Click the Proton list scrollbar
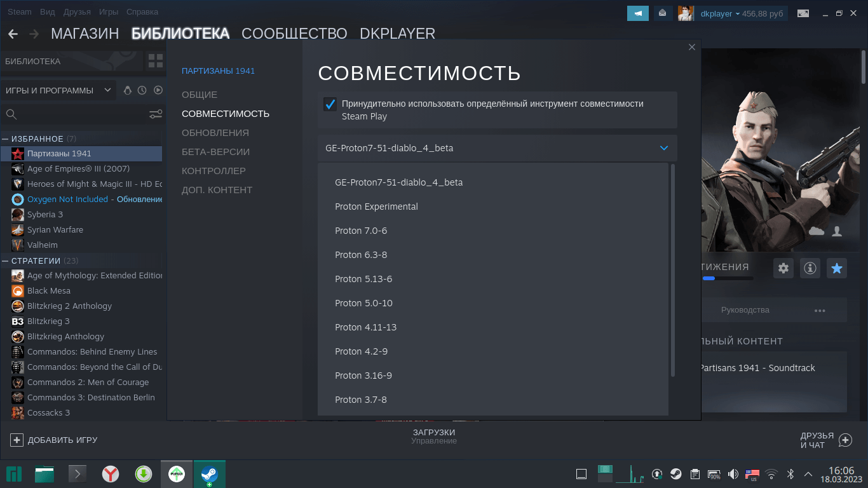This screenshot has width=868, height=488. [672, 269]
